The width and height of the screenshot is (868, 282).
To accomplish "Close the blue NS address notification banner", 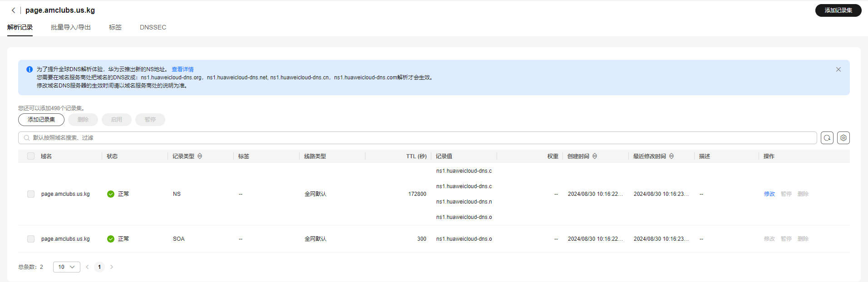I will [838, 69].
